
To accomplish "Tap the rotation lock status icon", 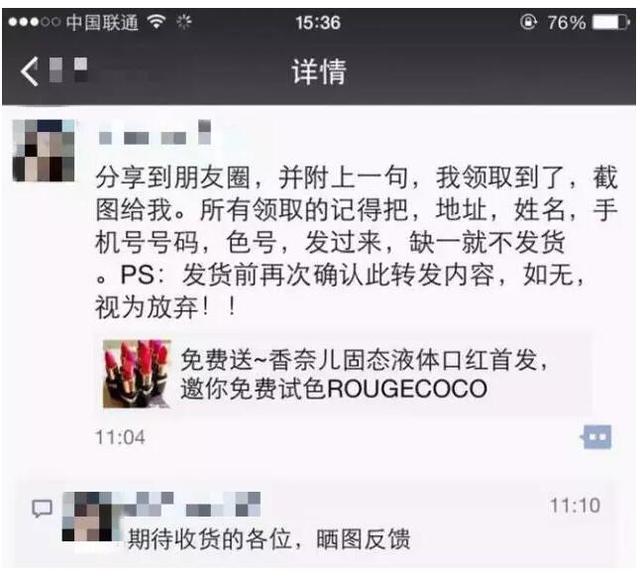I will (x=529, y=22).
